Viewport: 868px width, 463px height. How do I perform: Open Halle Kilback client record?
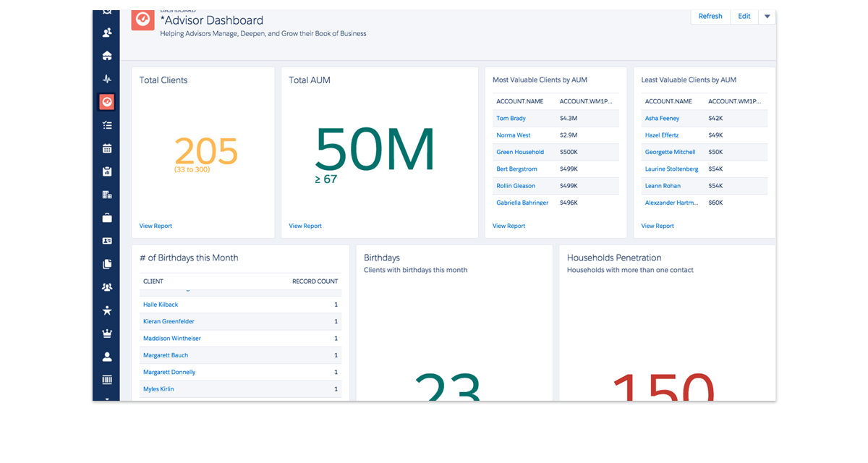[x=161, y=305]
